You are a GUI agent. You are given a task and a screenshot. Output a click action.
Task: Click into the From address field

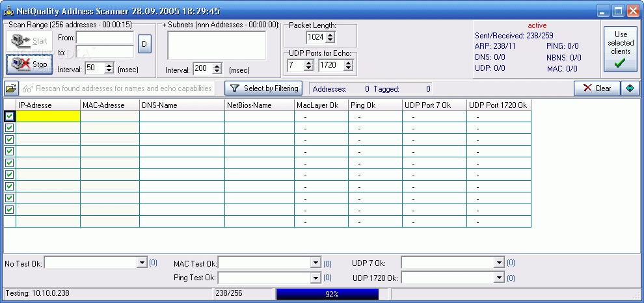tap(105, 37)
